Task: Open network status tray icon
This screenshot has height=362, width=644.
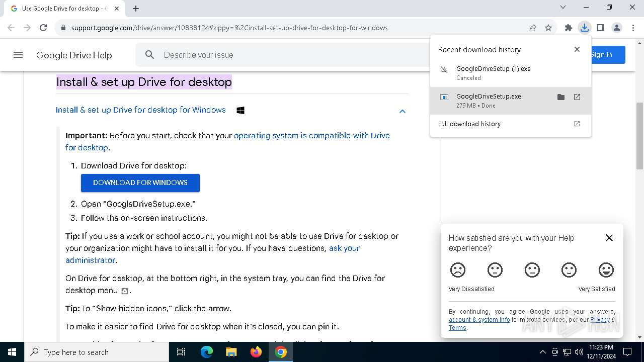Action: pos(567,352)
